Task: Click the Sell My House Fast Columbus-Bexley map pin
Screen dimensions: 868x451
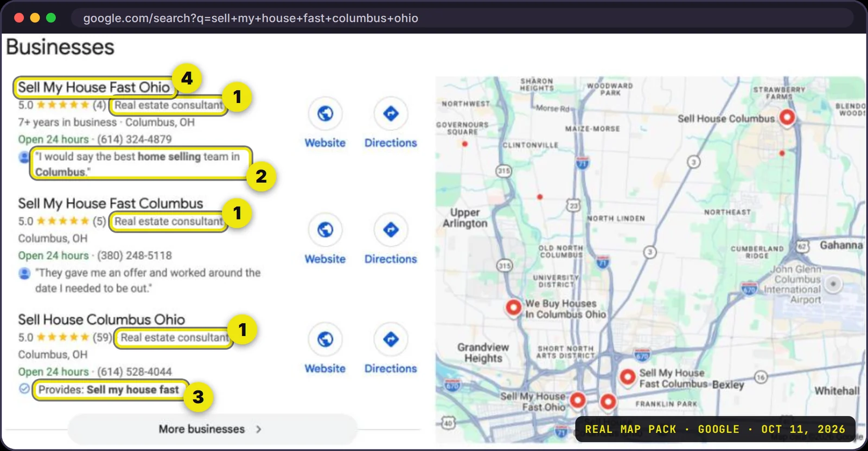Action: 628,377
